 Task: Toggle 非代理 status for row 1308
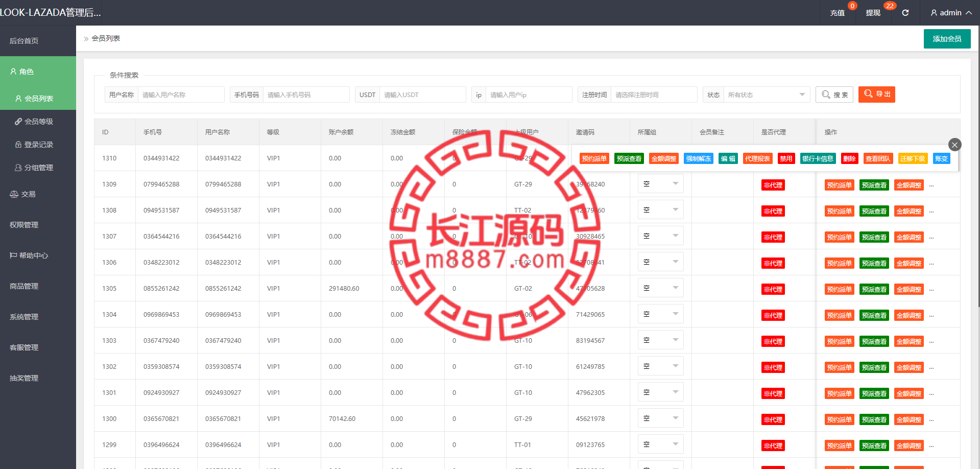pyautogui.click(x=773, y=211)
